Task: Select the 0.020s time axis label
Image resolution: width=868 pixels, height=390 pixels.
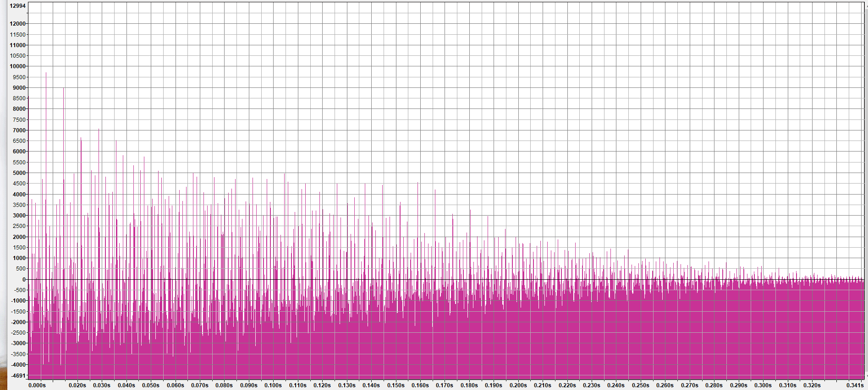Action: tap(77, 385)
